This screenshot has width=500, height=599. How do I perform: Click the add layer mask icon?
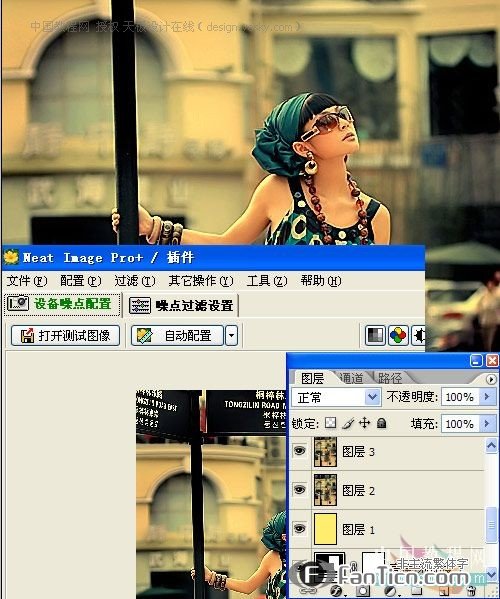coord(363,591)
